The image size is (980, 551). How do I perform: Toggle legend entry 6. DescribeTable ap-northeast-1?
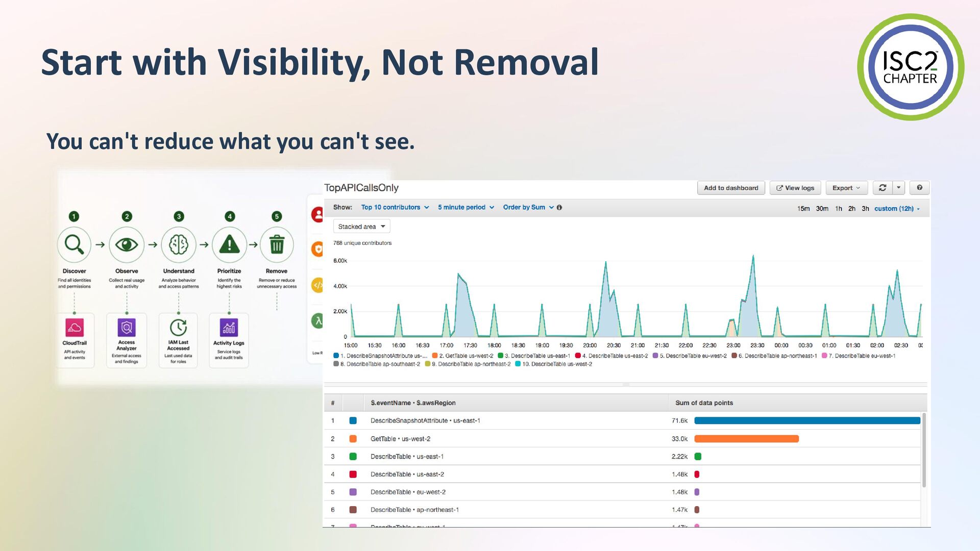(774, 356)
